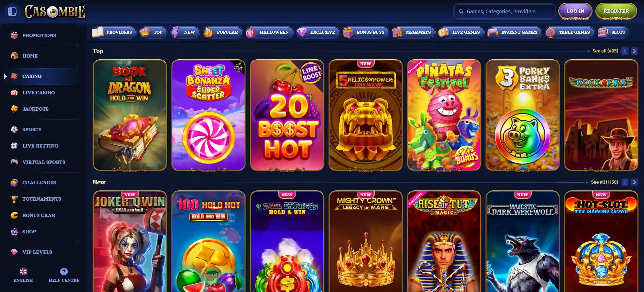Image resolution: width=644 pixels, height=292 pixels.
Task: Open See all (405) top games link
Action: [605, 51]
